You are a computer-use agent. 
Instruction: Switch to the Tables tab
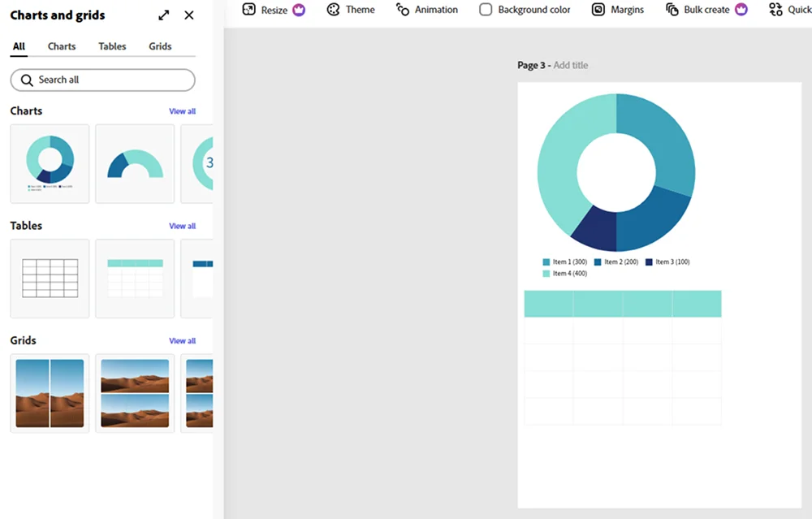tap(112, 46)
